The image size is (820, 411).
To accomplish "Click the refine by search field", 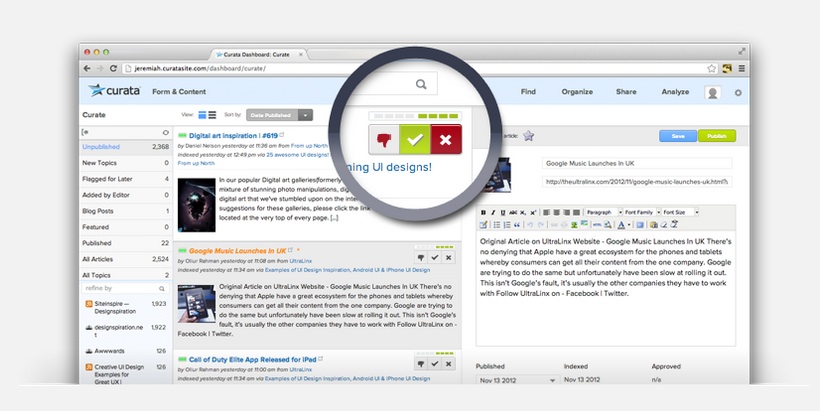I will [x=125, y=288].
